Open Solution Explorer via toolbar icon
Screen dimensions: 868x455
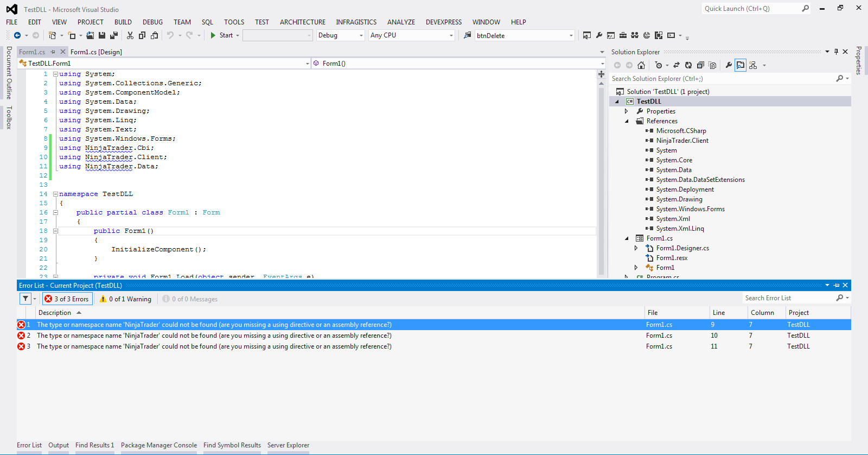587,35
